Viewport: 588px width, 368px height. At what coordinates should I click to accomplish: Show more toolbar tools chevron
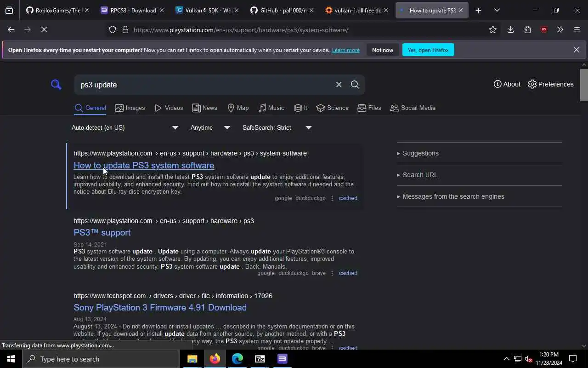click(x=560, y=29)
